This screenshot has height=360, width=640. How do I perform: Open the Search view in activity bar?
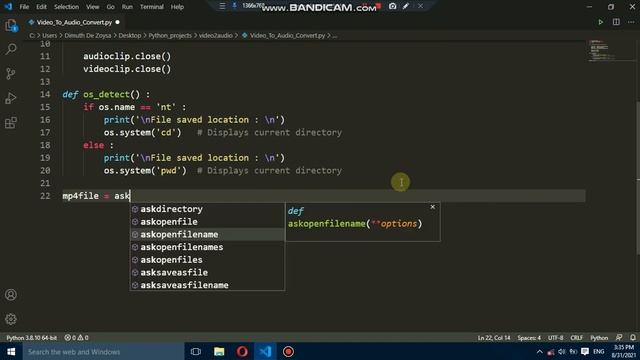point(11,49)
